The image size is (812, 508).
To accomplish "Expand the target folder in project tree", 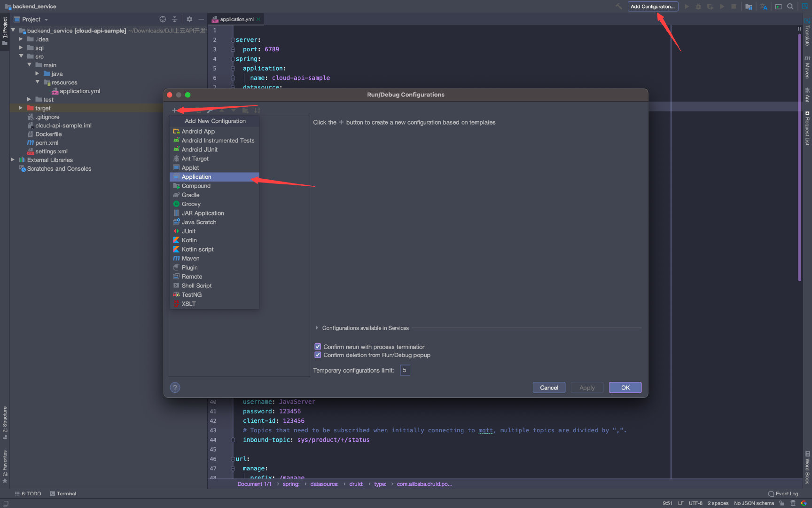I will (x=21, y=108).
